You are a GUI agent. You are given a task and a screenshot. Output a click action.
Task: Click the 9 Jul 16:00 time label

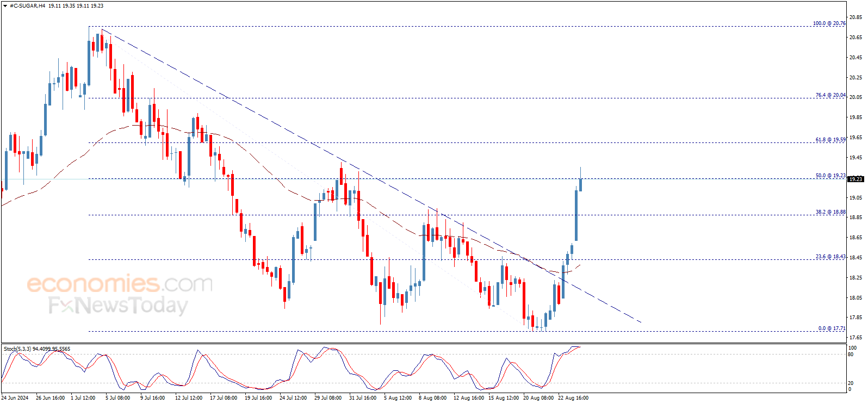(x=153, y=398)
